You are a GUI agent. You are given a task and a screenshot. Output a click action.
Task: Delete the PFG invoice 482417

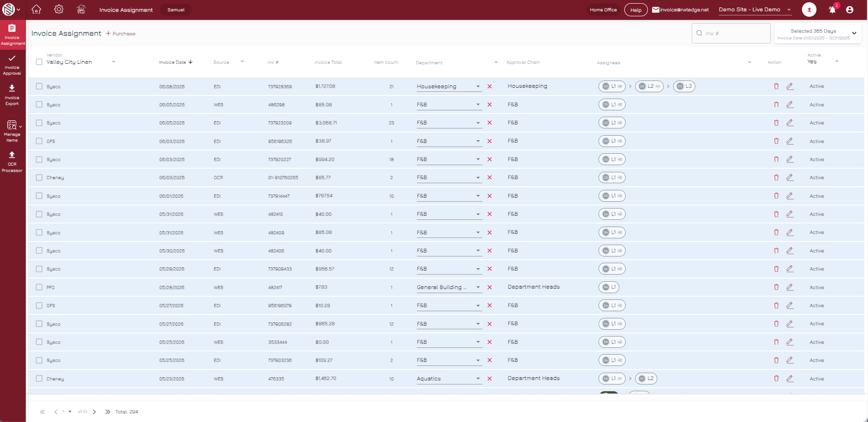[776, 287]
